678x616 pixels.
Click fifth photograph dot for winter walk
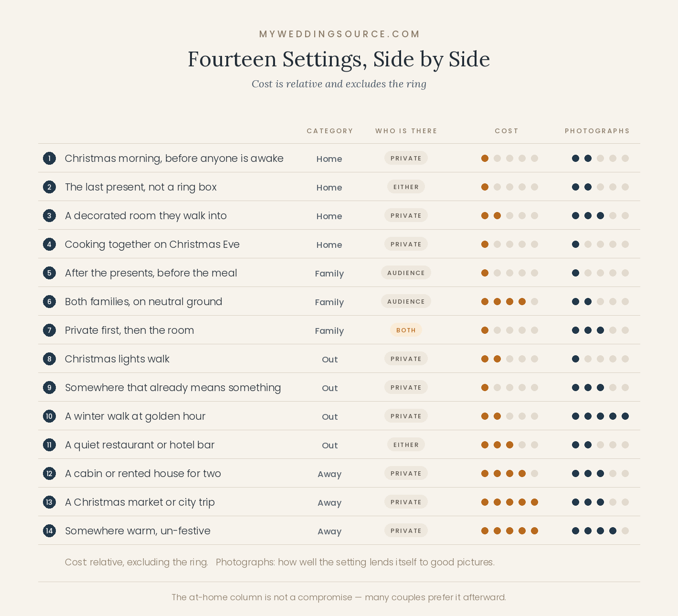coord(625,416)
